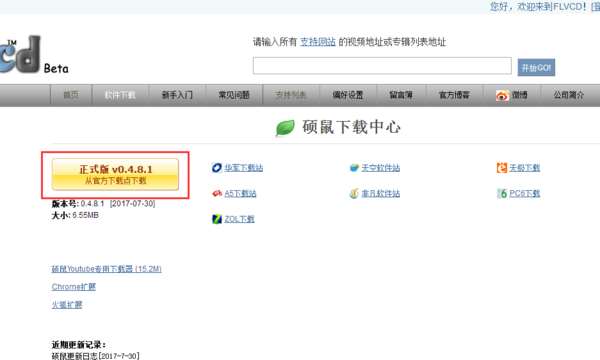Open the 非凡软件站 link

click(x=380, y=193)
